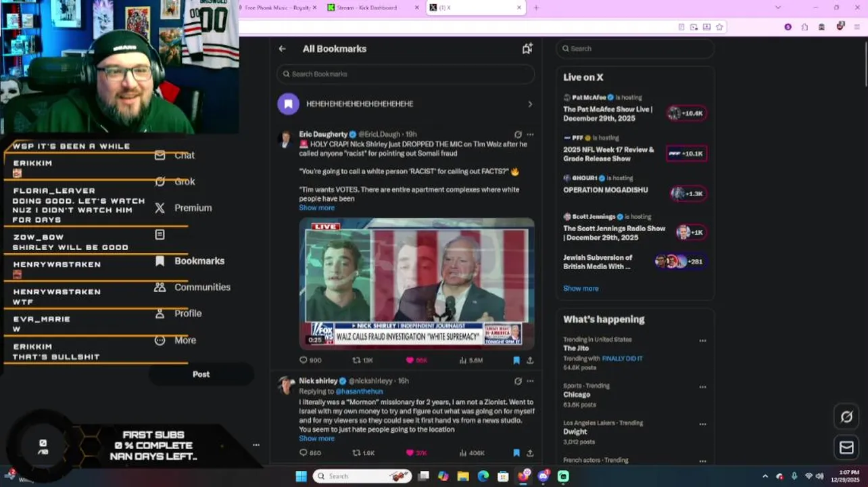Open the HEHEHEHE bookmark folder chevron
Viewport: 868px width, 487px height.
pos(530,104)
